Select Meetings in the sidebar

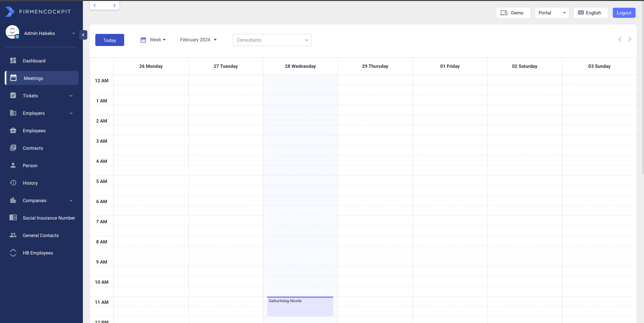pyautogui.click(x=42, y=78)
